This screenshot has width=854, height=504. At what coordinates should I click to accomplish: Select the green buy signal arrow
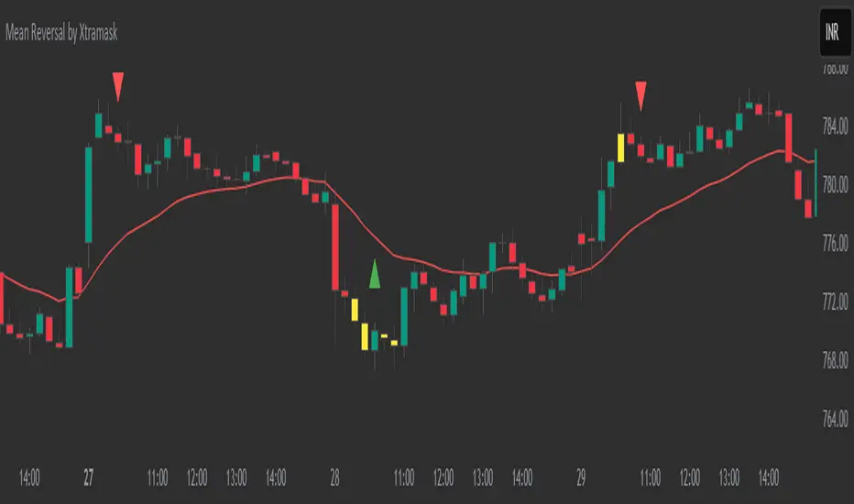374,275
